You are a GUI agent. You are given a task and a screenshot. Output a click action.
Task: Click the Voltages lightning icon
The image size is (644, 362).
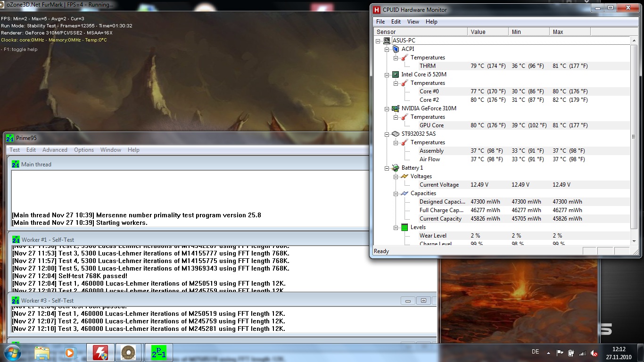point(405,176)
